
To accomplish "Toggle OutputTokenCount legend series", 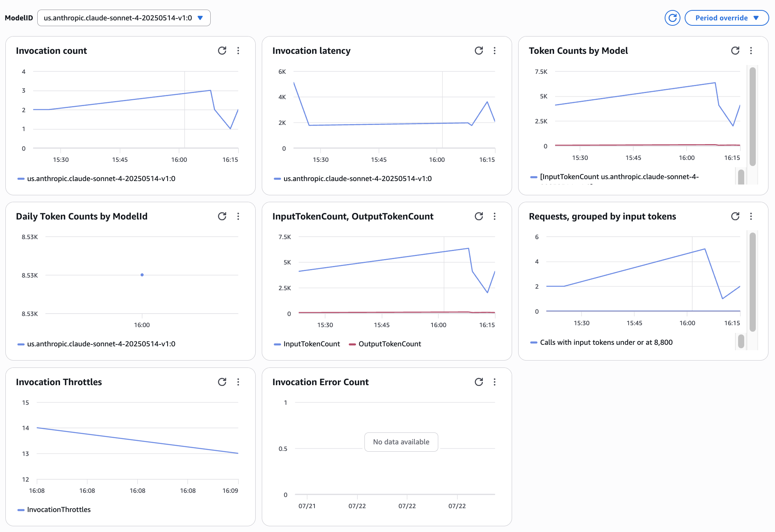I will click(x=389, y=344).
